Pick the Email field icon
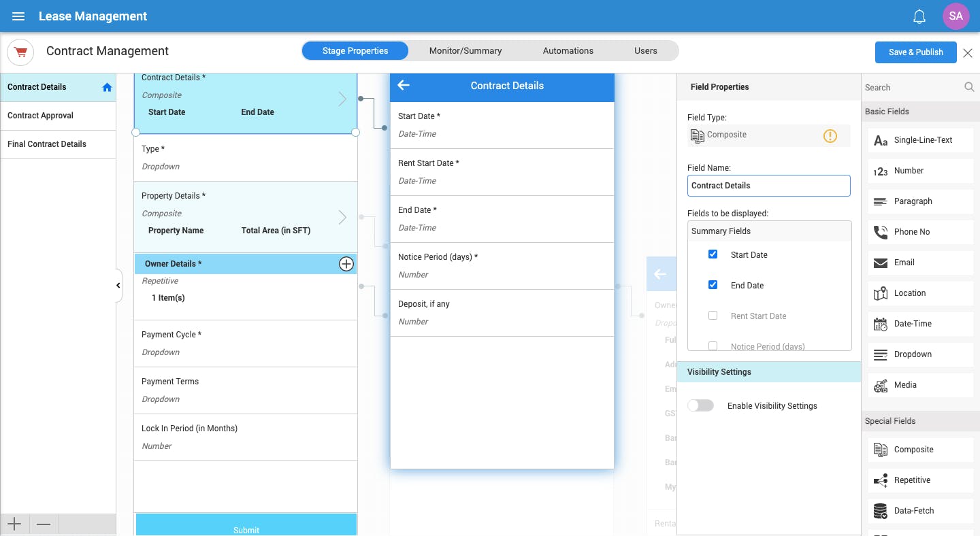The image size is (980, 536). pos(881,263)
